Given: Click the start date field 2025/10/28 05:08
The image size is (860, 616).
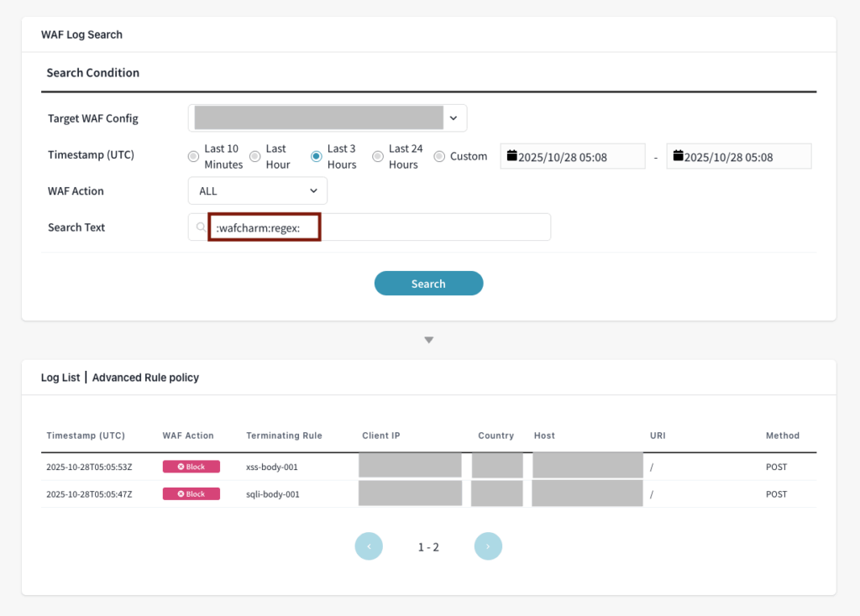Looking at the screenshot, I should click(571, 157).
